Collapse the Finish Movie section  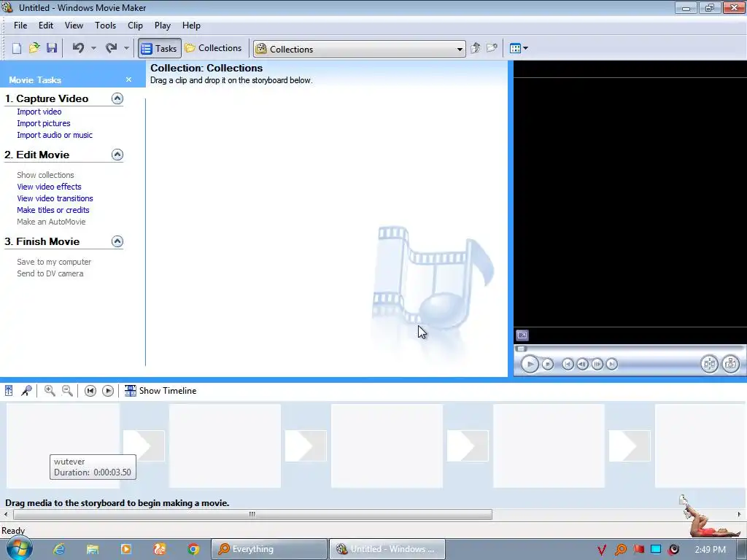(x=117, y=241)
